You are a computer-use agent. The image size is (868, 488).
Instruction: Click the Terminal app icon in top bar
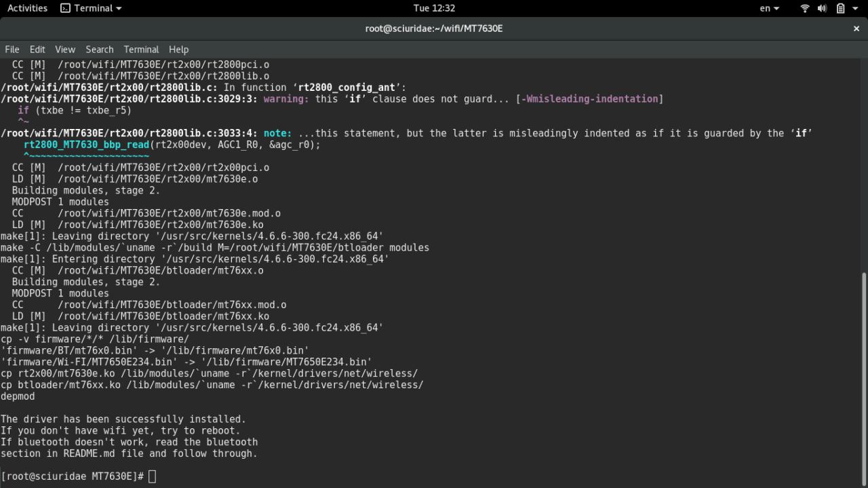pos(66,8)
